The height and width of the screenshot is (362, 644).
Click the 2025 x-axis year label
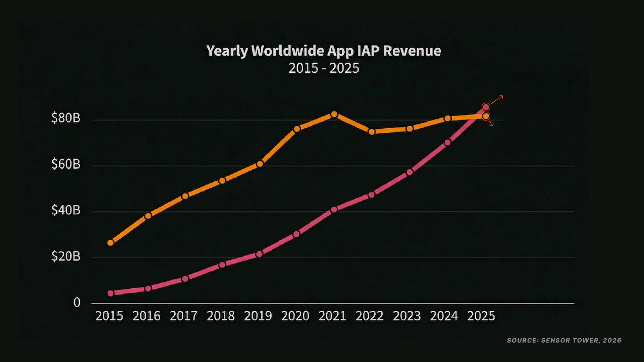tap(481, 316)
